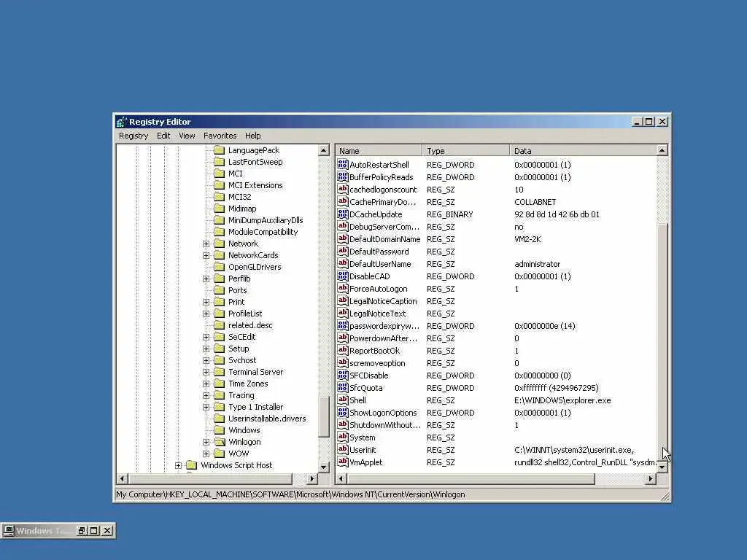Image resolution: width=747 pixels, height=560 pixels.
Task: Restore the minimized Windows window at bottom-left
Action: (x=82, y=530)
